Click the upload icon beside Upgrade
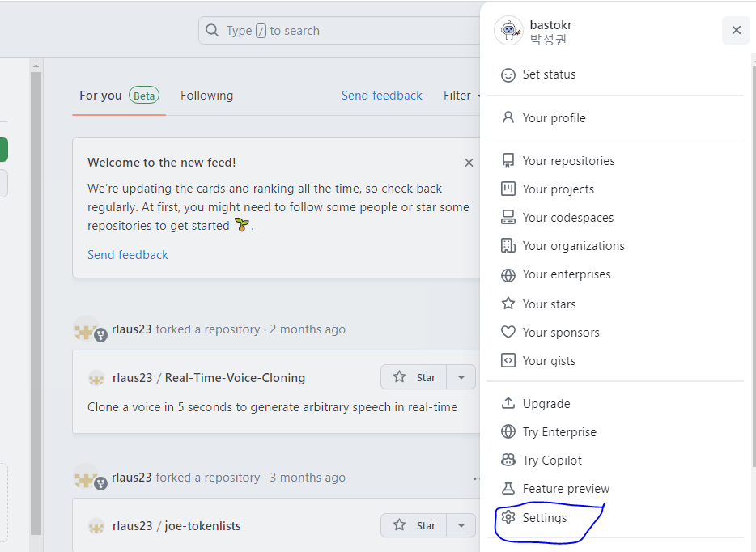Screen dimensions: 756x552 click(x=508, y=403)
